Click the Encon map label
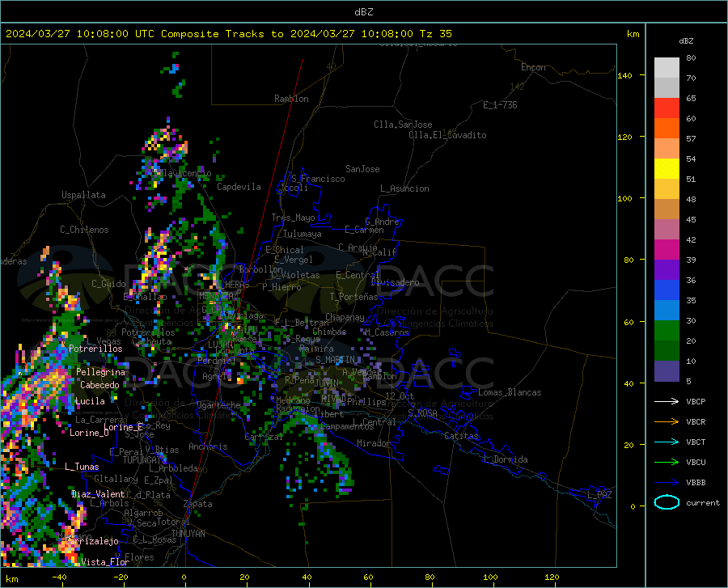Image resolution: width=728 pixels, height=588 pixels. [x=533, y=67]
